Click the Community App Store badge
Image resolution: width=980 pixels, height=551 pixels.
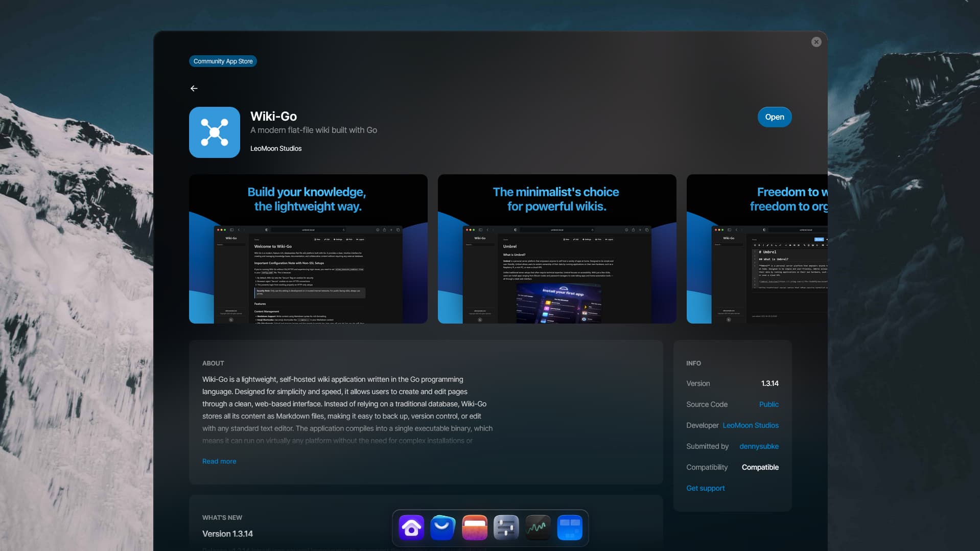[x=223, y=61]
